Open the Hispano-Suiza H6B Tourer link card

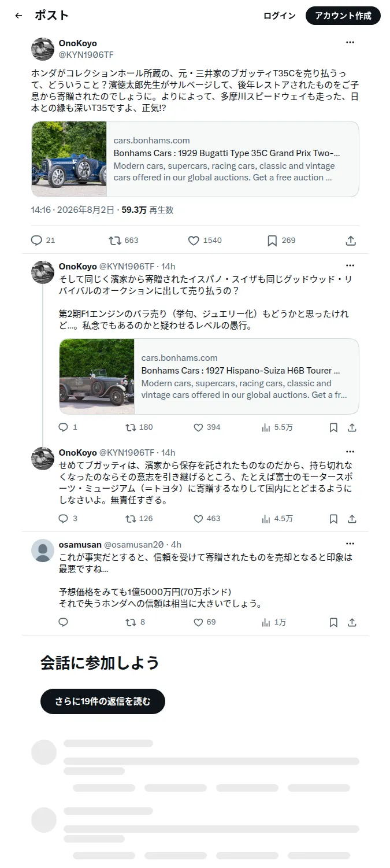pyautogui.click(x=209, y=376)
